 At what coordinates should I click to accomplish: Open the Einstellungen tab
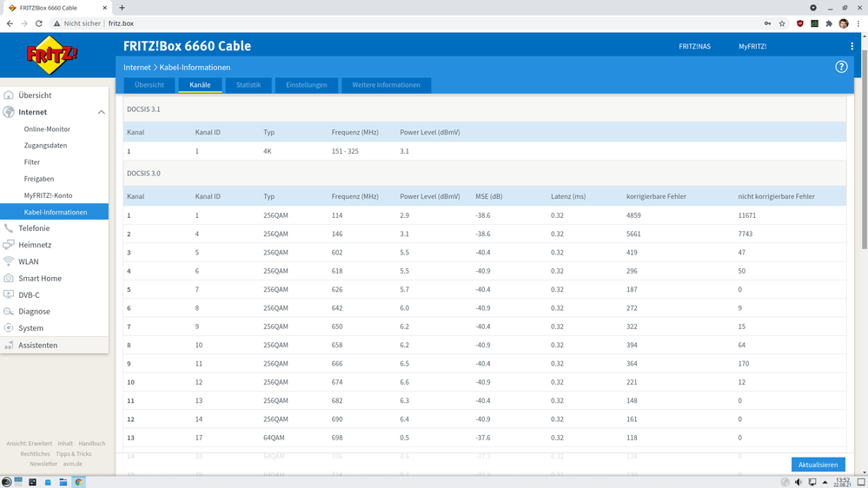tap(306, 85)
